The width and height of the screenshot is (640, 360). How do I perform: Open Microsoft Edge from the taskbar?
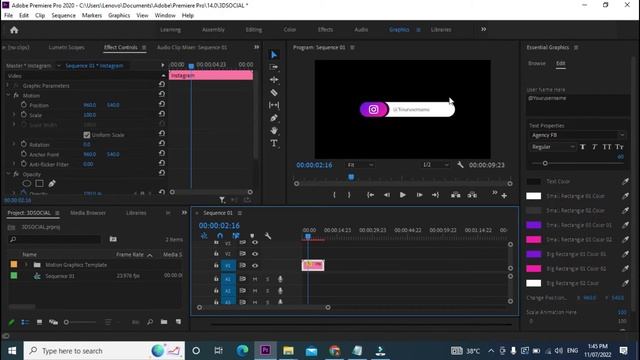coord(242,351)
